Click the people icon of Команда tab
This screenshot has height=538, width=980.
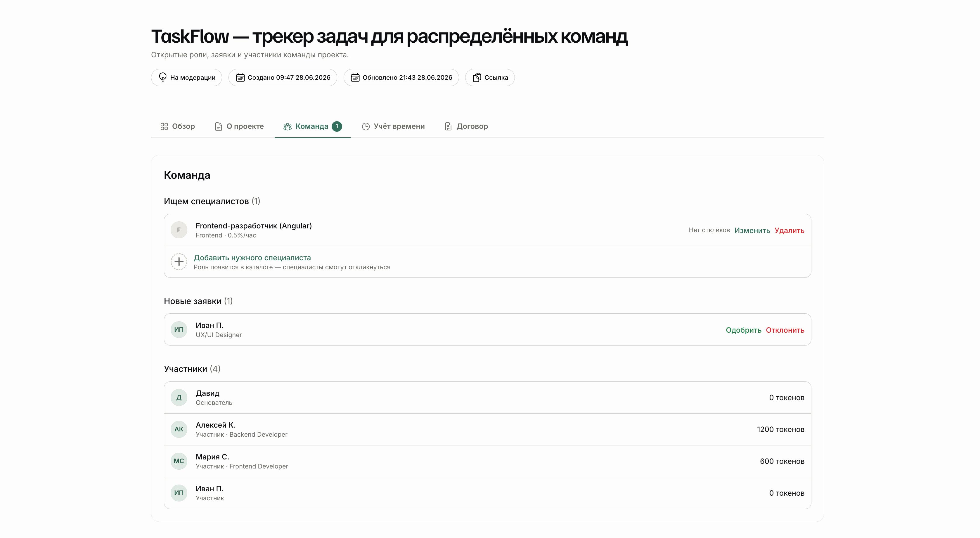288,126
